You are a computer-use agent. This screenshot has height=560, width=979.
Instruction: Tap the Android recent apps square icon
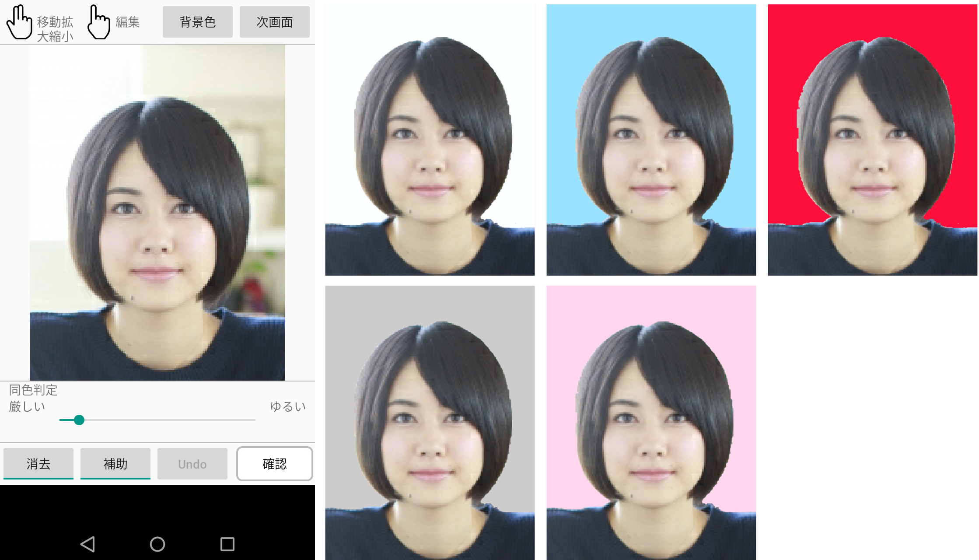point(227,544)
